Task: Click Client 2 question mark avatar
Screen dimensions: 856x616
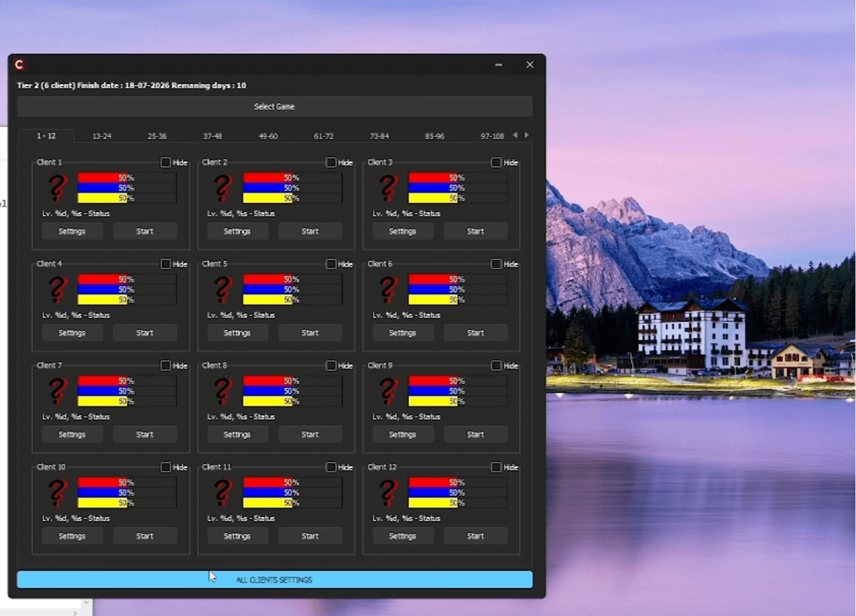Action: 222,189
